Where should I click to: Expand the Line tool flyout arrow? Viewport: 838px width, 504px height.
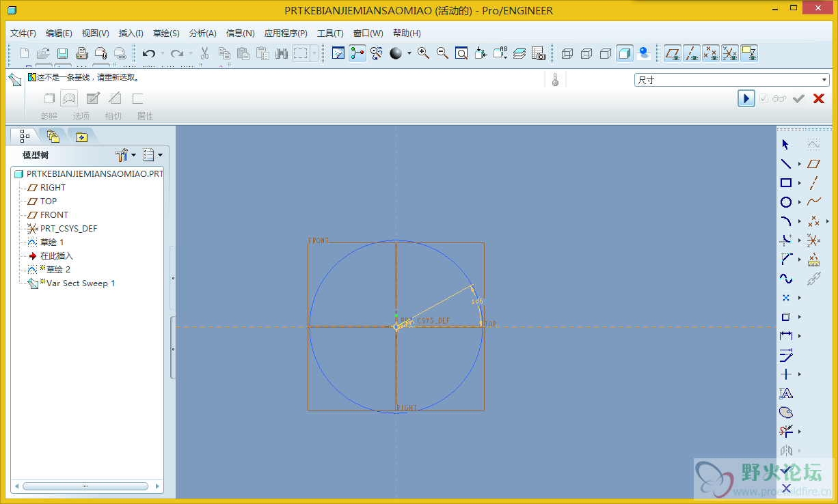point(800,164)
